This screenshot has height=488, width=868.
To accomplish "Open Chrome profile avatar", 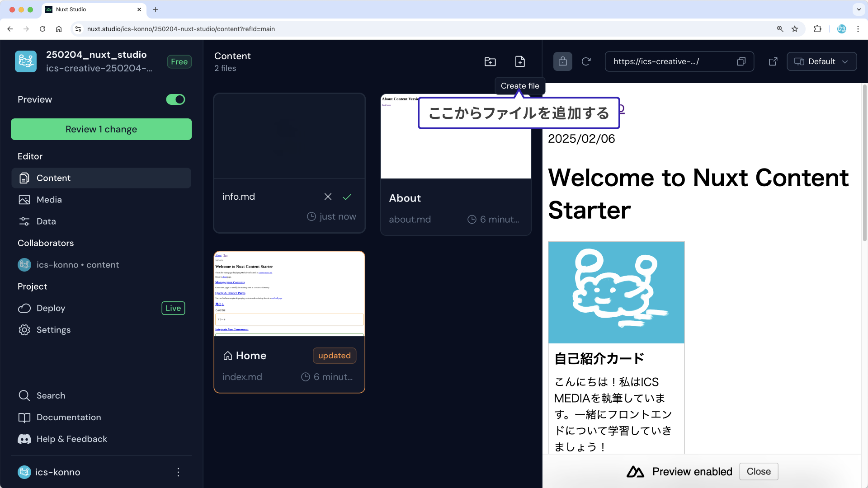I will (x=842, y=29).
